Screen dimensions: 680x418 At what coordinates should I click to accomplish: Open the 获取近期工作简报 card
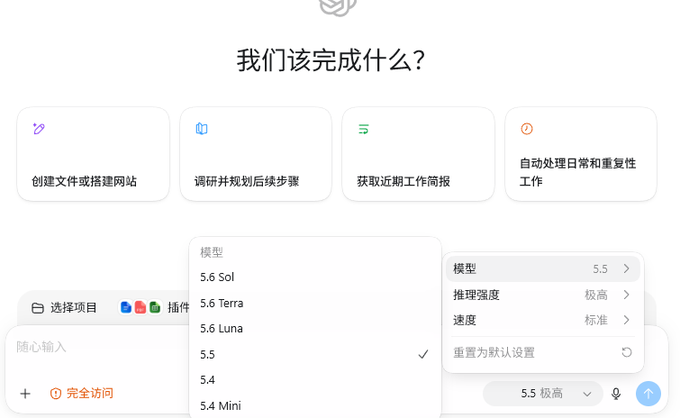tap(418, 154)
